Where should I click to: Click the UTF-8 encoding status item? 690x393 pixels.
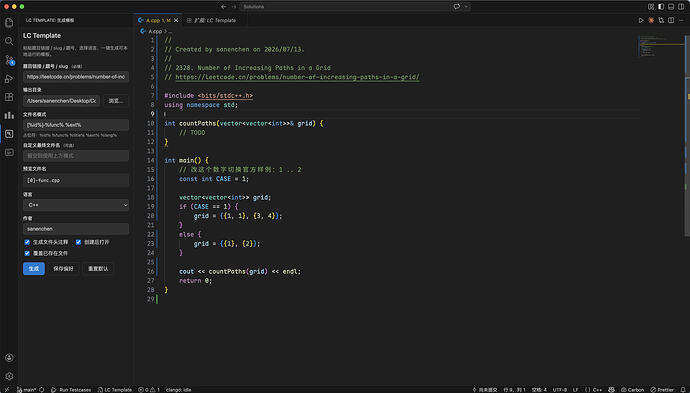click(x=559, y=389)
